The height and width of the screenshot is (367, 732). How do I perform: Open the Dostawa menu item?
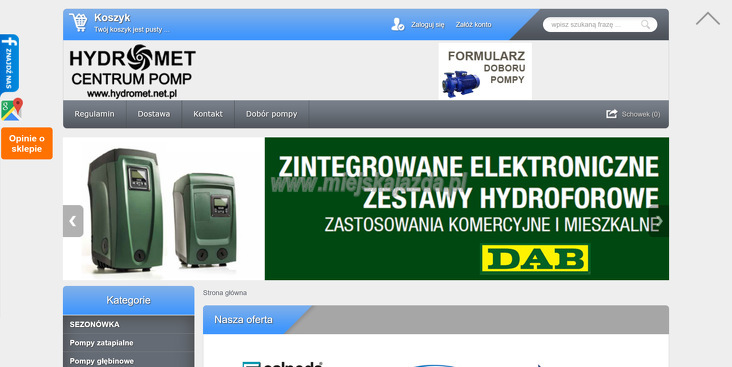tap(154, 114)
